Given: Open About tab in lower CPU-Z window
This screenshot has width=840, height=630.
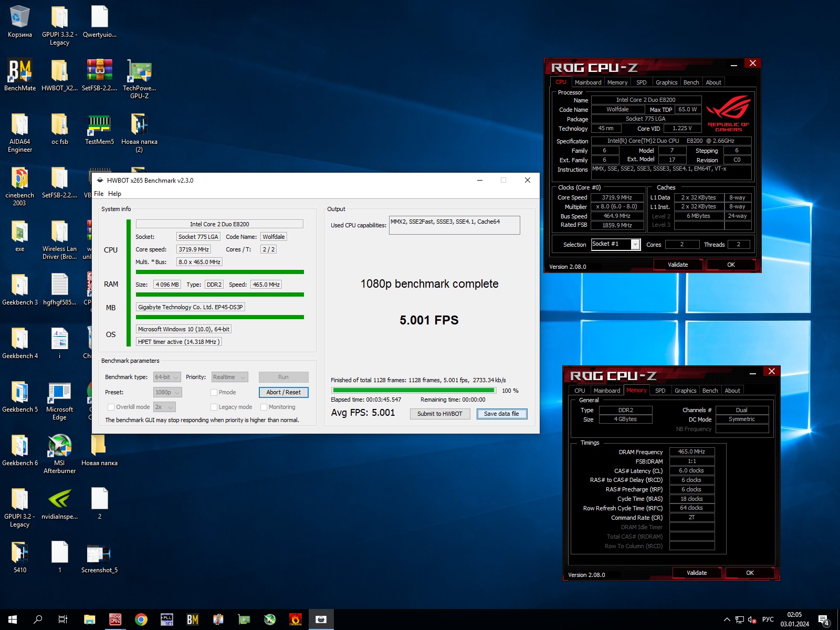Looking at the screenshot, I should tap(732, 391).
